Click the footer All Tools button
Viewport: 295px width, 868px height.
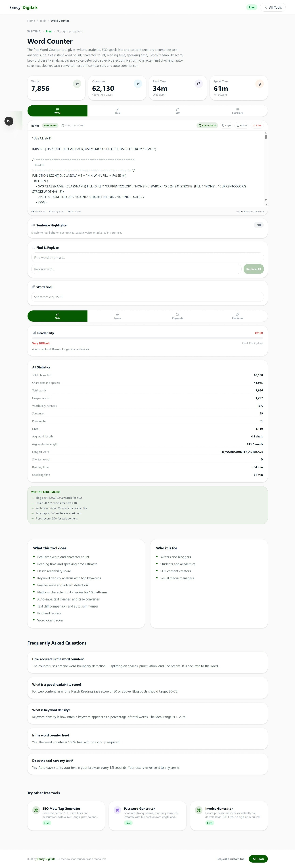[258, 859]
